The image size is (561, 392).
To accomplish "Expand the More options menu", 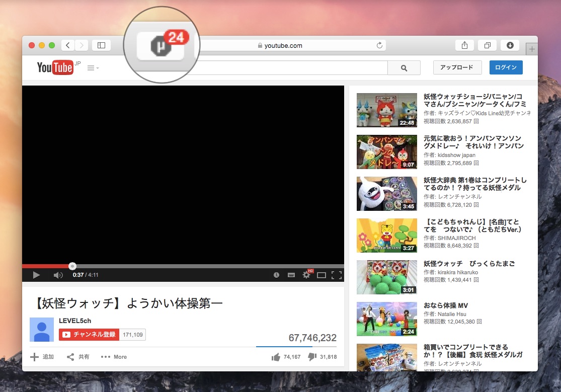I will pyautogui.click(x=114, y=357).
